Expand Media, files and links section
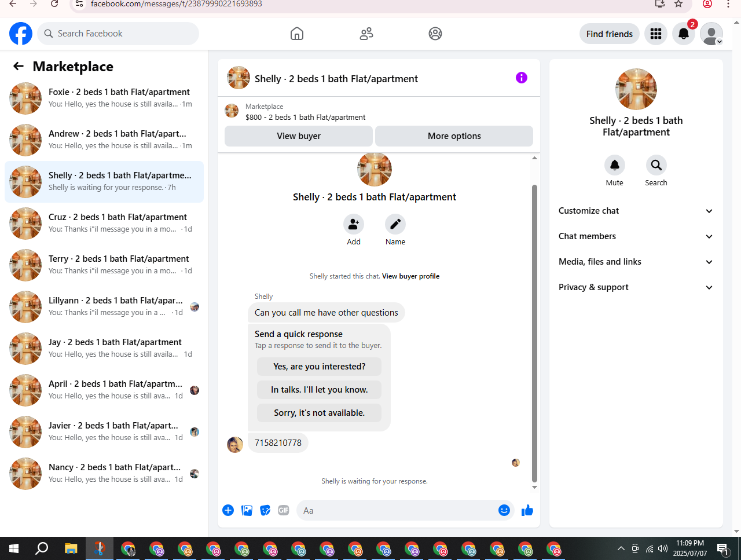The height and width of the screenshot is (560, 741). (x=636, y=262)
